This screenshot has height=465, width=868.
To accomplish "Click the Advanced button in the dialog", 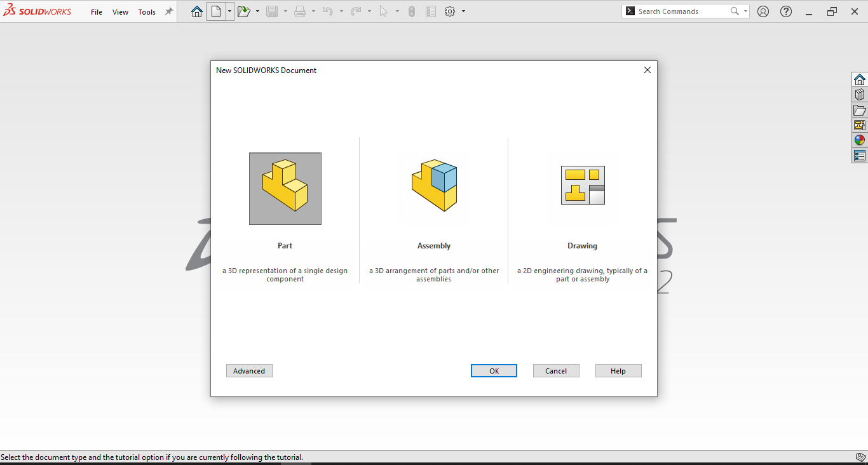I will click(249, 370).
